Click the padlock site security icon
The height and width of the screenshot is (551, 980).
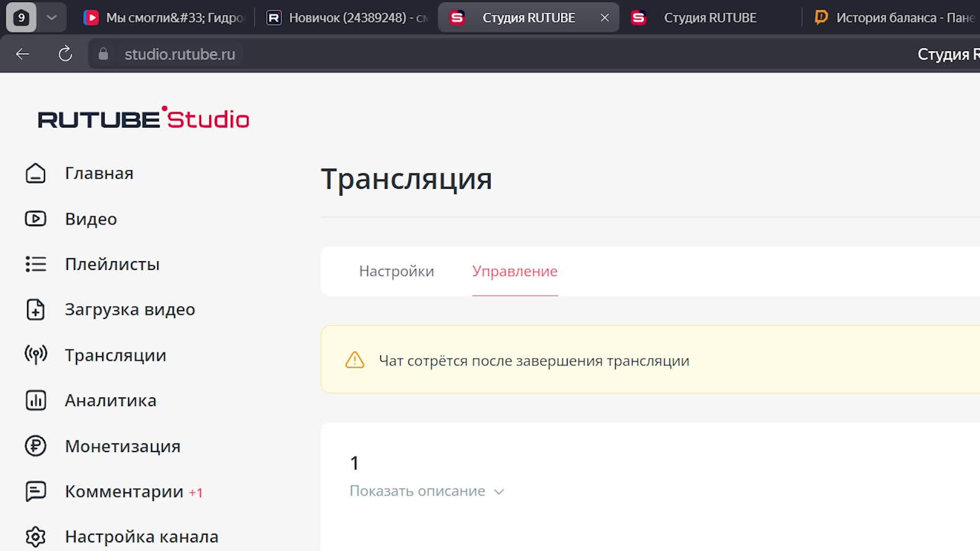point(103,54)
